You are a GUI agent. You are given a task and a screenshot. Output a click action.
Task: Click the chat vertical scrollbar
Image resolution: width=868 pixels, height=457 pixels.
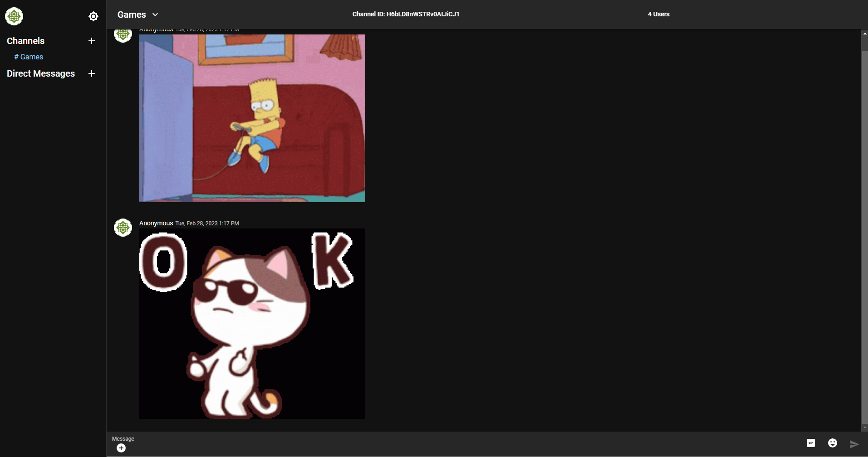(x=864, y=237)
